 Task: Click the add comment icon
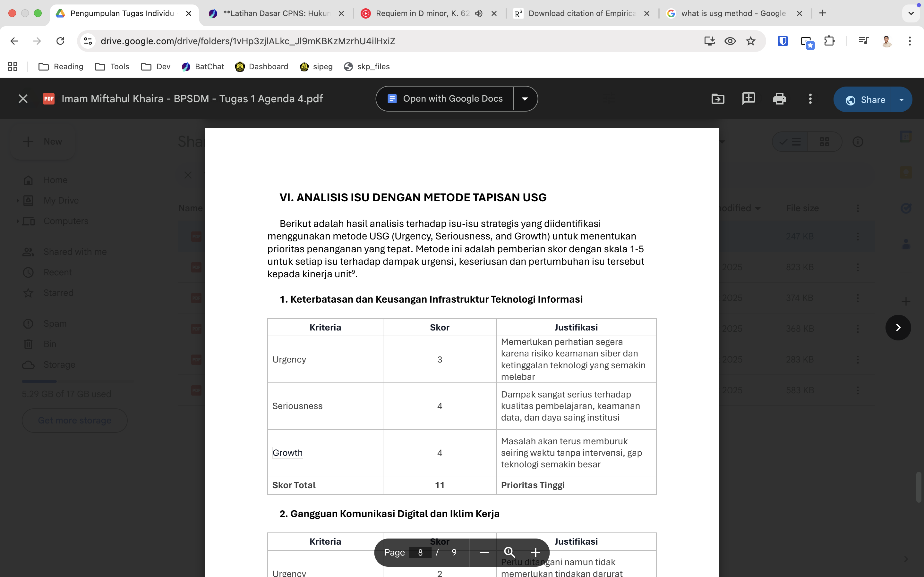749,99
